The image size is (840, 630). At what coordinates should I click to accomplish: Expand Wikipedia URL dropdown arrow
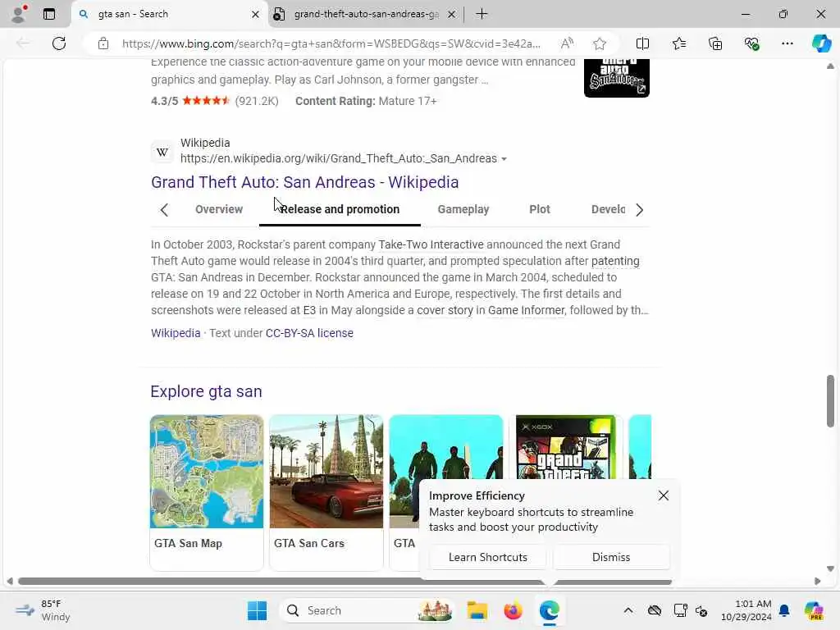(504, 159)
